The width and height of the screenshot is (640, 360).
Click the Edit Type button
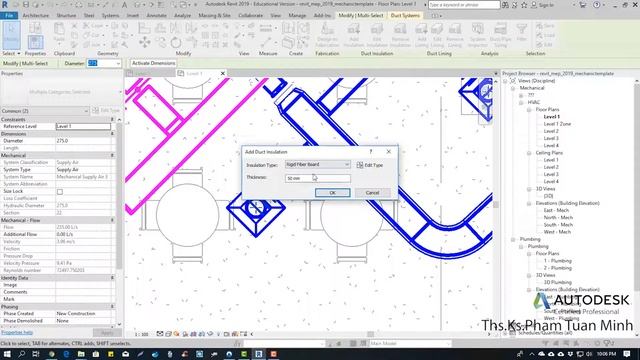click(370, 165)
